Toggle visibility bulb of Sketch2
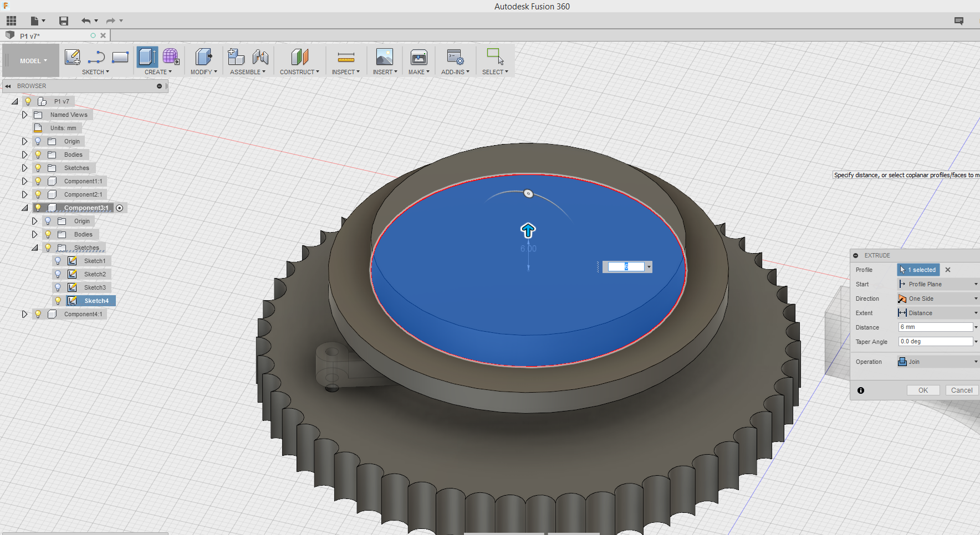 click(x=58, y=274)
